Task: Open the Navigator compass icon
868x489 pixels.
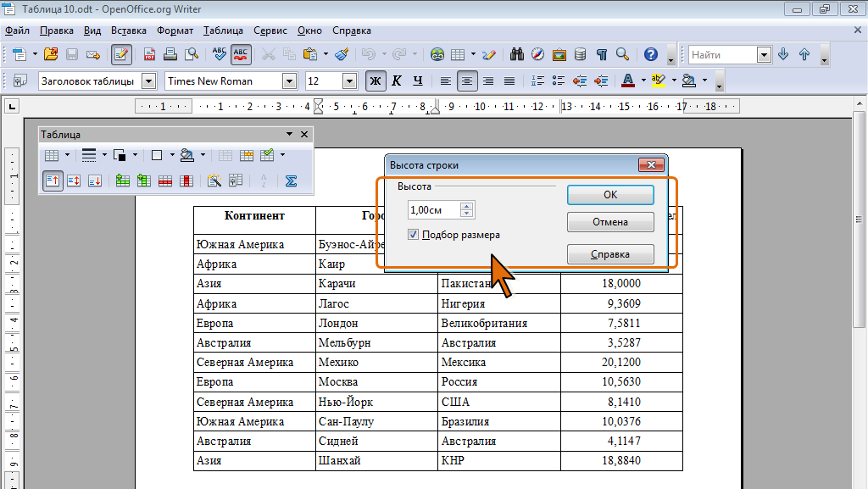Action: click(537, 54)
